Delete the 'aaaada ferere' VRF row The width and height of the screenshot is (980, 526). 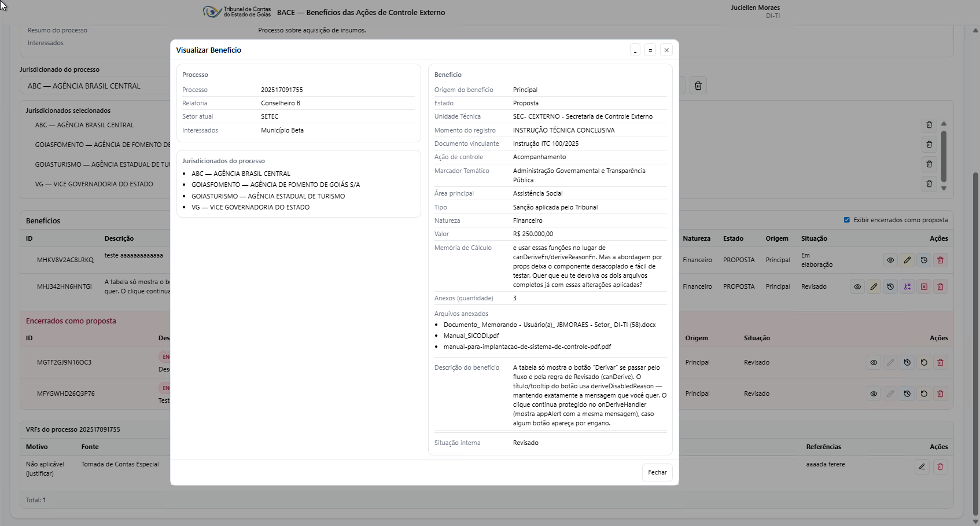click(940, 467)
